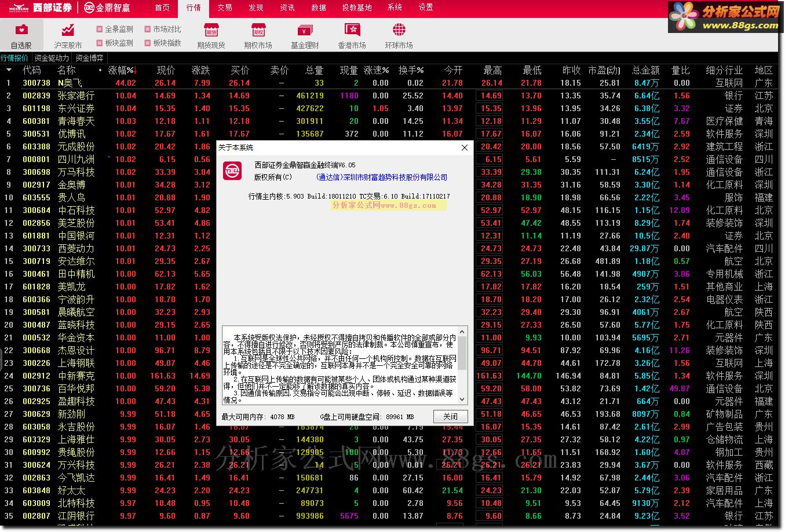The image size is (785, 532).
Task: Close the 关于本系统 dialog with X
Action: click(464, 148)
